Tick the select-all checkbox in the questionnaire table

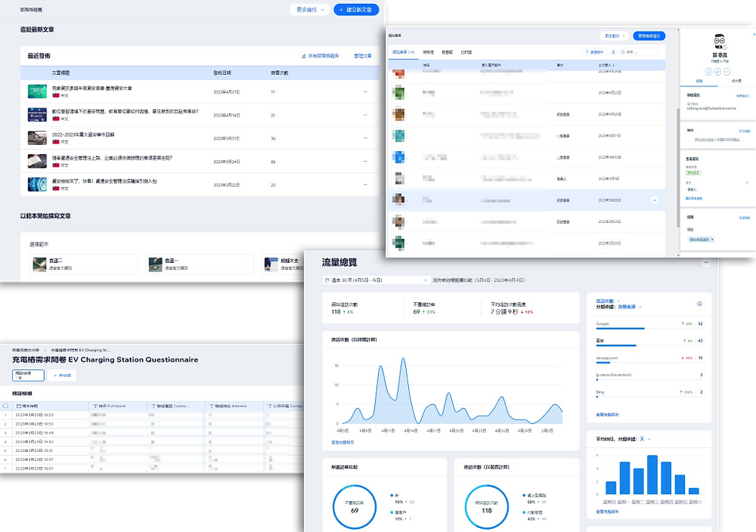(6, 406)
